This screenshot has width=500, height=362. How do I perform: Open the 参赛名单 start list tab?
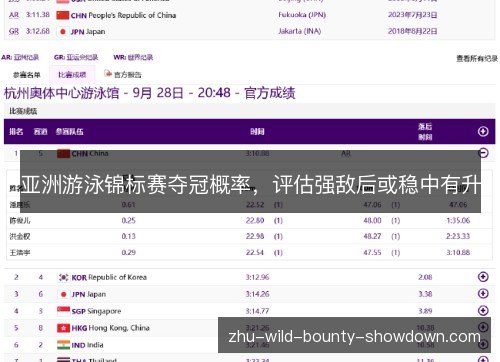(27, 75)
